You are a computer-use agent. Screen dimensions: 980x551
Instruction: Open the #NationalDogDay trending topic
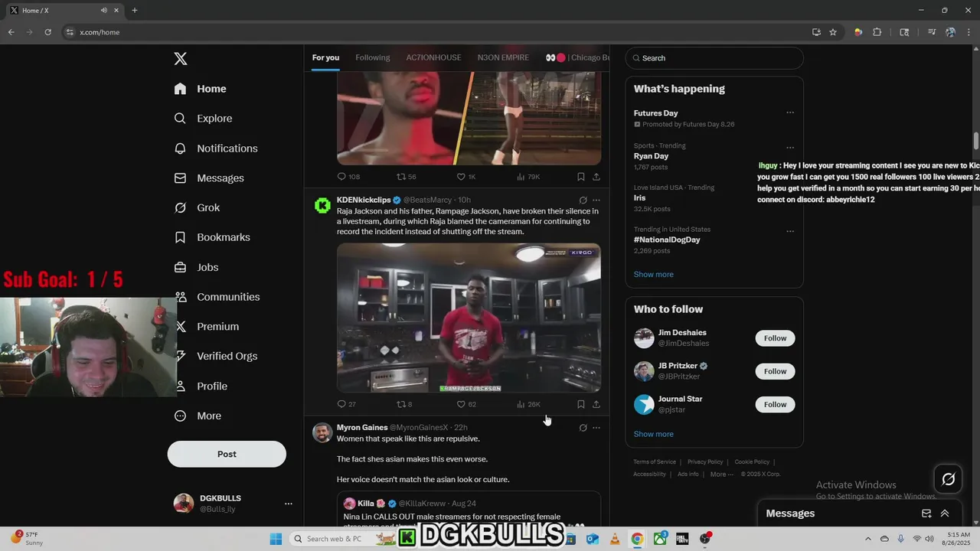[667, 240]
